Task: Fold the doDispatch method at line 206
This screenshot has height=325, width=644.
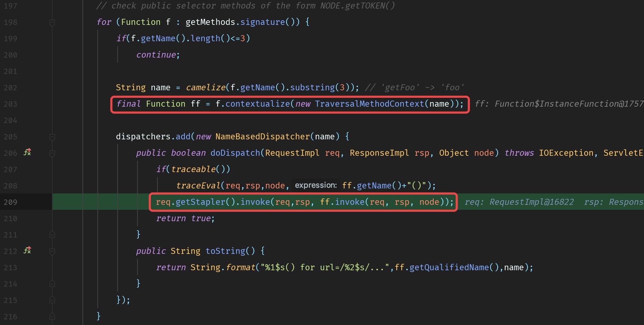Action: click(52, 154)
